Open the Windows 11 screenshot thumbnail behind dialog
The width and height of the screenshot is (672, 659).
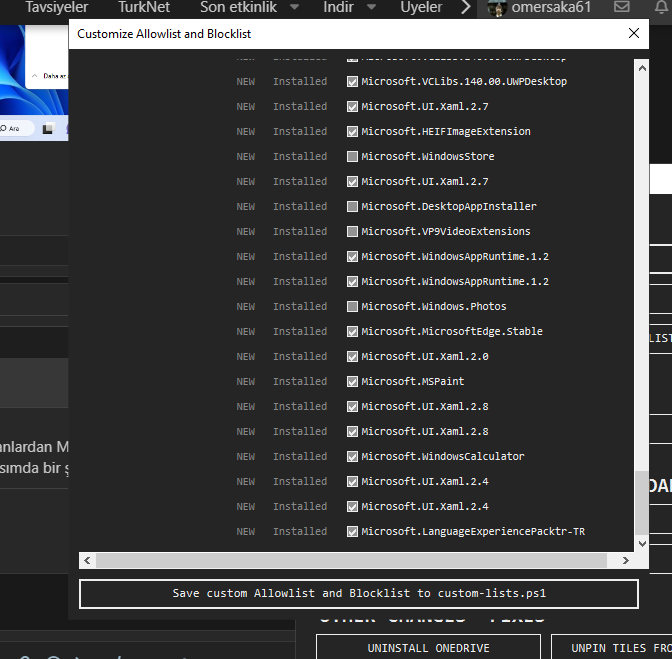[x=34, y=83]
